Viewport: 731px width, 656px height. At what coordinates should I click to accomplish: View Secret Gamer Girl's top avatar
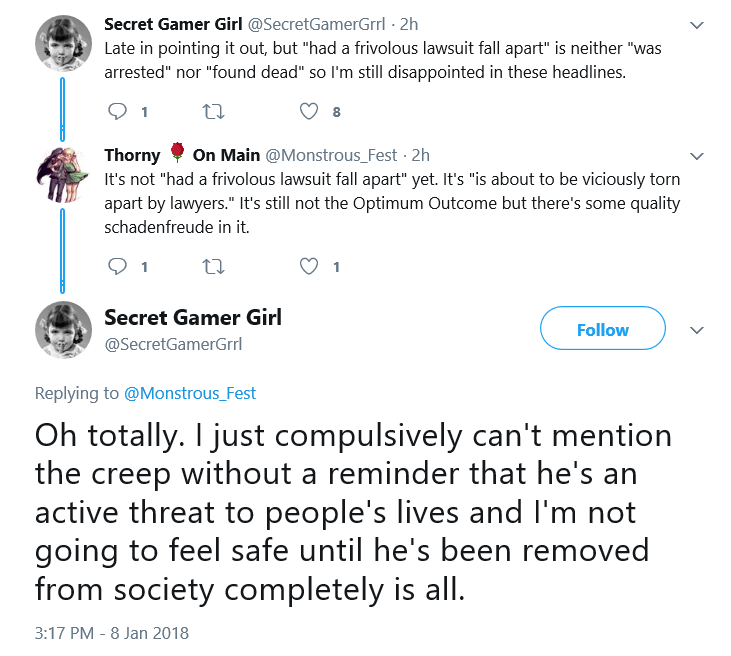pos(63,43)
